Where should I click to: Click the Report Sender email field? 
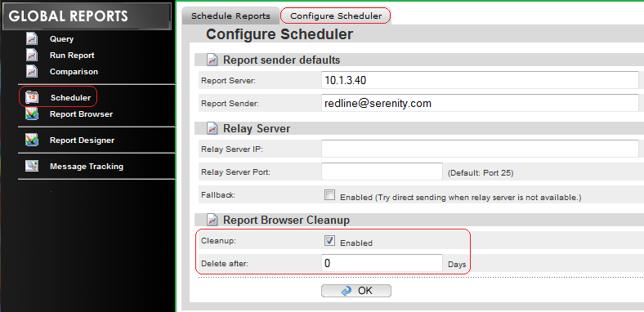(480, 103)
